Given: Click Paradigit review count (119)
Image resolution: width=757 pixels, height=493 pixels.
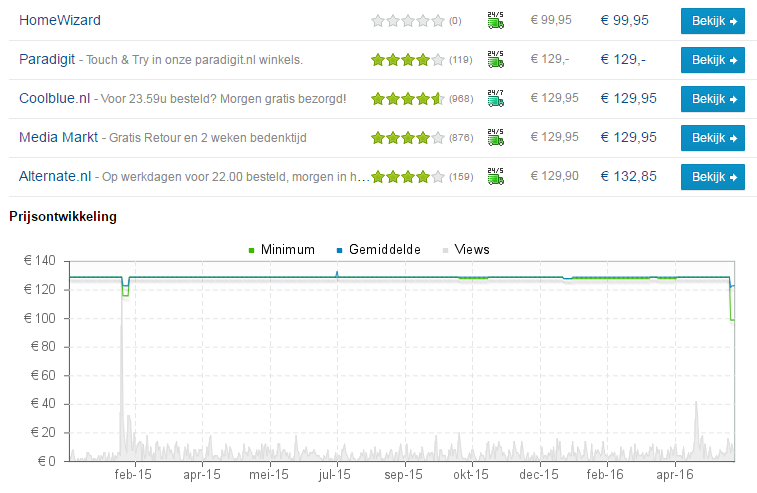Looking at the screenshot, I should pos(461,60).
